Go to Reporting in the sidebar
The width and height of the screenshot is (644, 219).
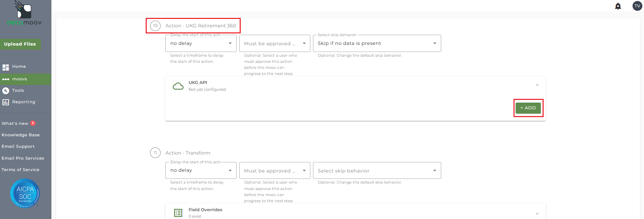pos(23,102)
